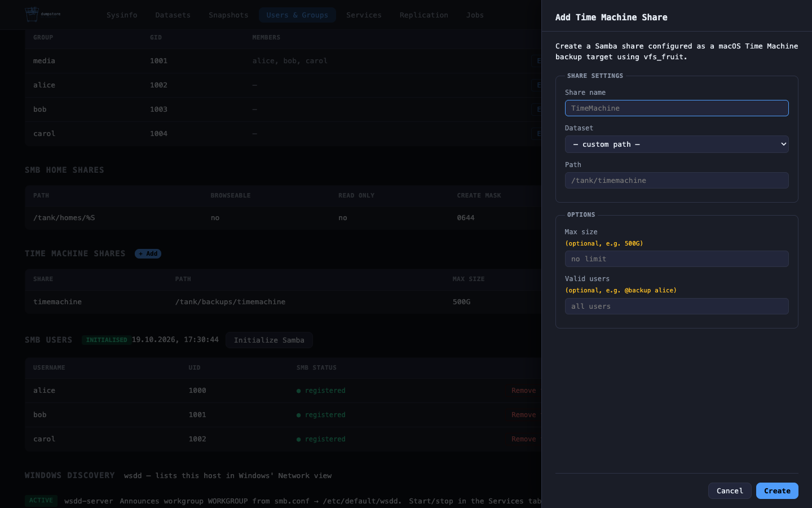Select the Users & Groups tab
The height and width of the screenshot is (508, 812).
click(297, 15)
